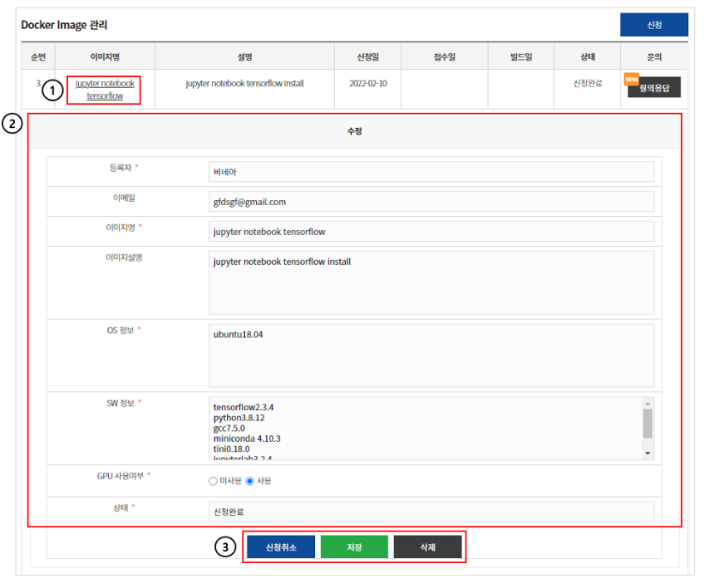Click the blue 신청 button
The image size is (704, 588).
point(653,25)
